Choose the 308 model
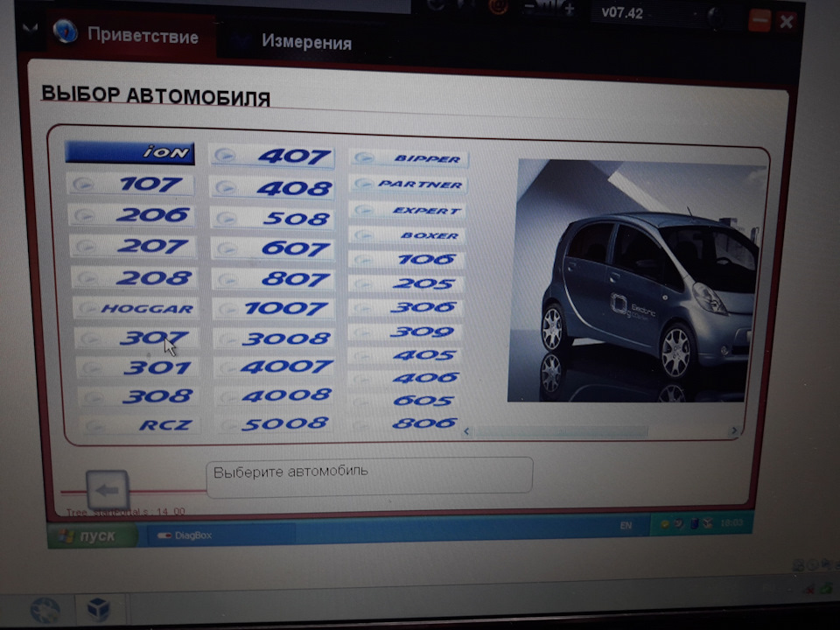 [x=140, y=395]
